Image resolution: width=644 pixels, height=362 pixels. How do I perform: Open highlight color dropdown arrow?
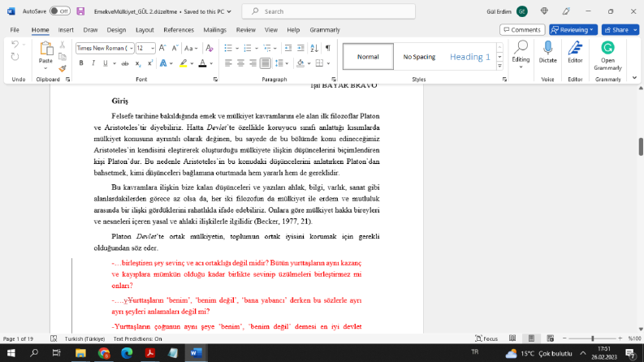pyautogui.click(x=192, y=63)
